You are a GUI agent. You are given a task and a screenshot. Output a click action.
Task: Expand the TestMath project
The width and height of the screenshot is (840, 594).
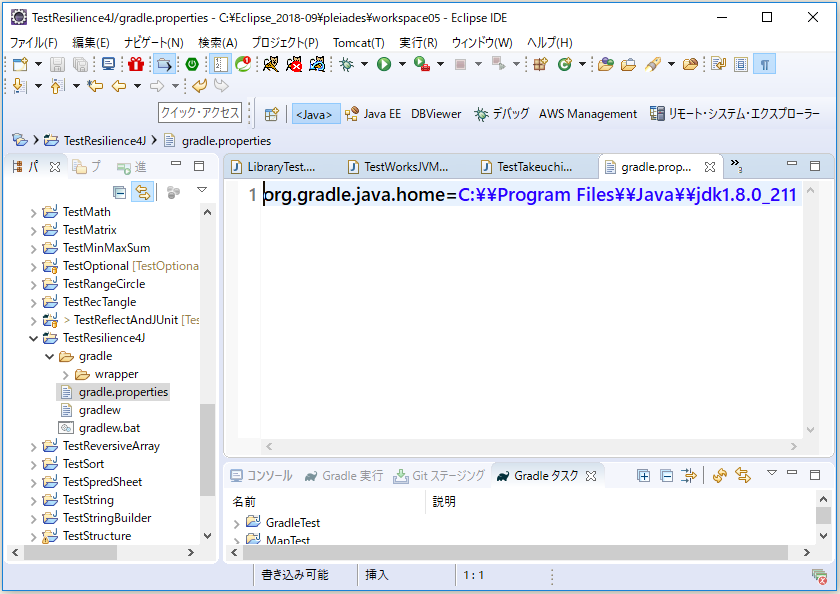click(33, 213)
